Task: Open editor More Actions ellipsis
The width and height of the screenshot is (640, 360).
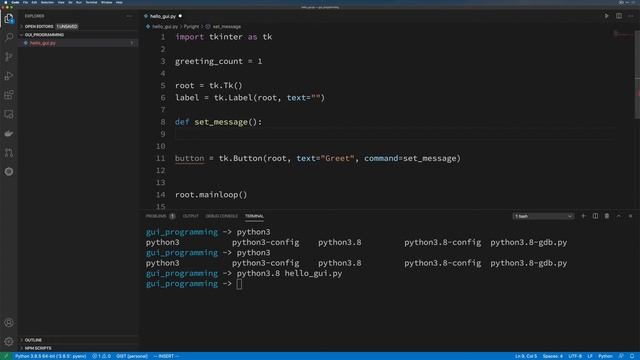Action: (x=631, y=16)
